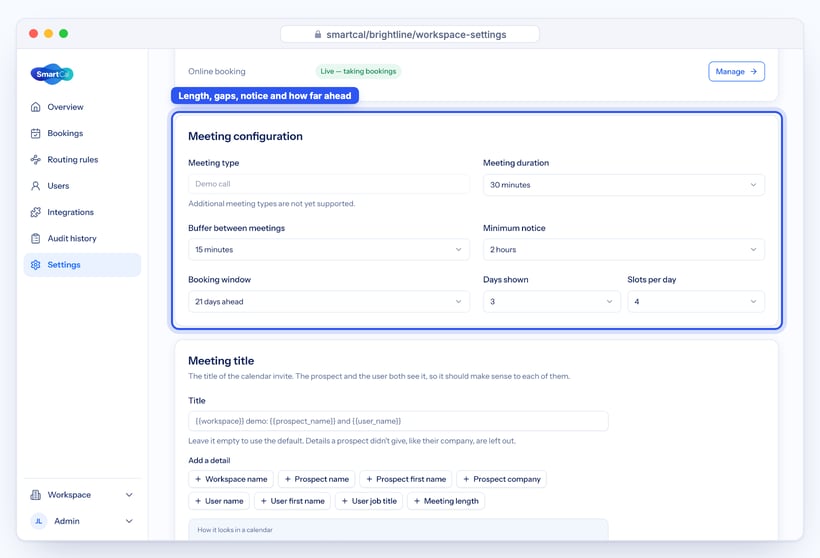Expand the Admin account menu
This screenshot has height=558, width=820.
click(x=82, y=521)
